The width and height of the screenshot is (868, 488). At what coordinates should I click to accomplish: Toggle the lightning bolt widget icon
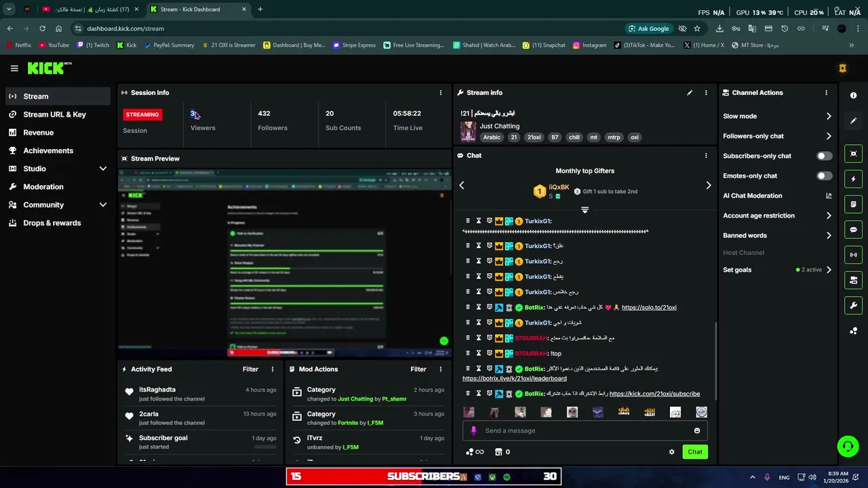click(853, 179)
